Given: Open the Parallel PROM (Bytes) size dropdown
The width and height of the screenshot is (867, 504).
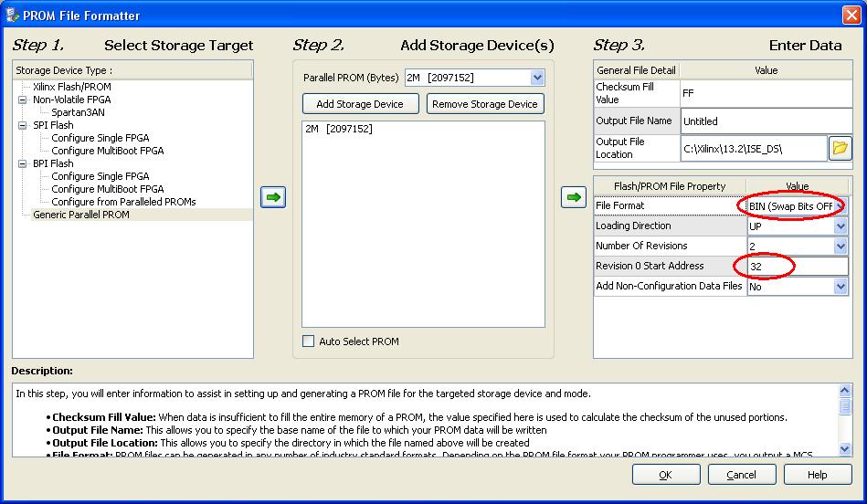Looking at the screenshot, I should (x=537, y=78).
